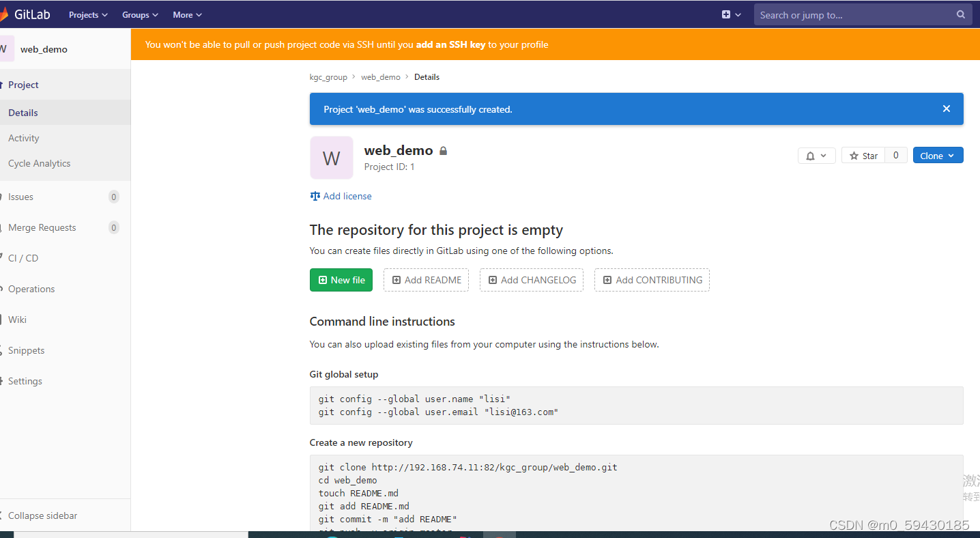Open the new item plus dropdown
This screenshot has width=980, height=538.
(x=732, y=14)
